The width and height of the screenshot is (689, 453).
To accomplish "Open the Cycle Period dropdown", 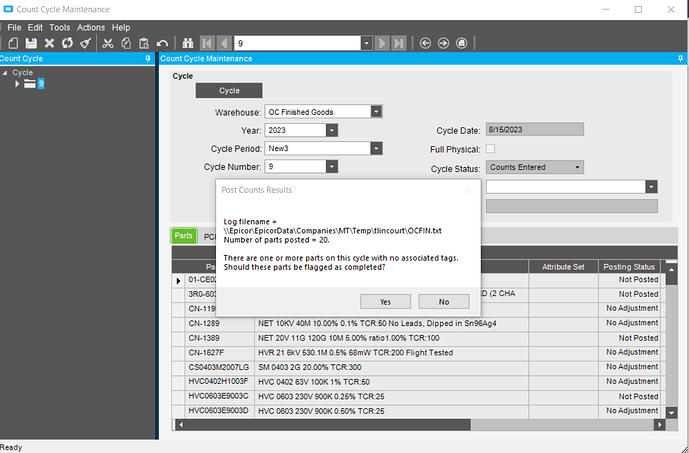I will pyautogui.click(x=376, y=149).
